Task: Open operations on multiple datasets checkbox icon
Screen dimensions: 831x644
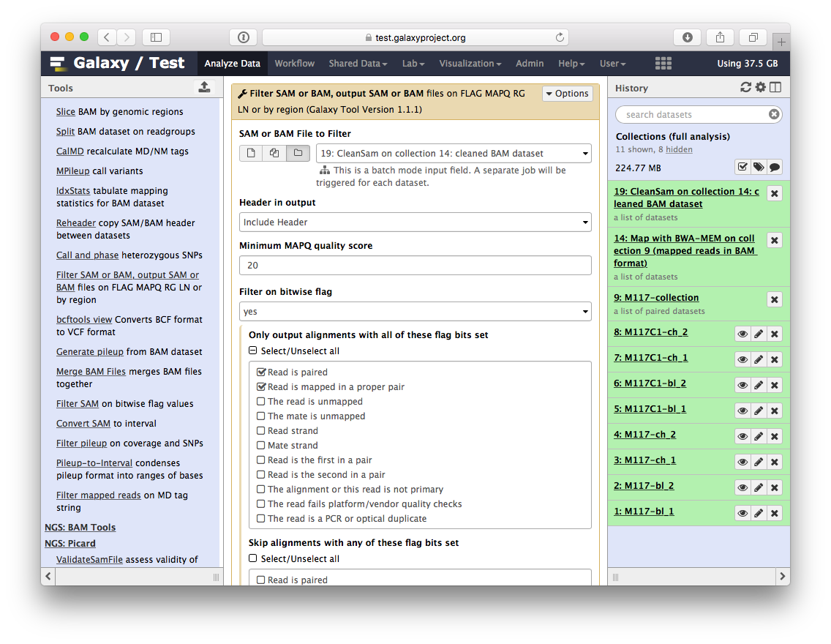Action: [x=742, y=168]
